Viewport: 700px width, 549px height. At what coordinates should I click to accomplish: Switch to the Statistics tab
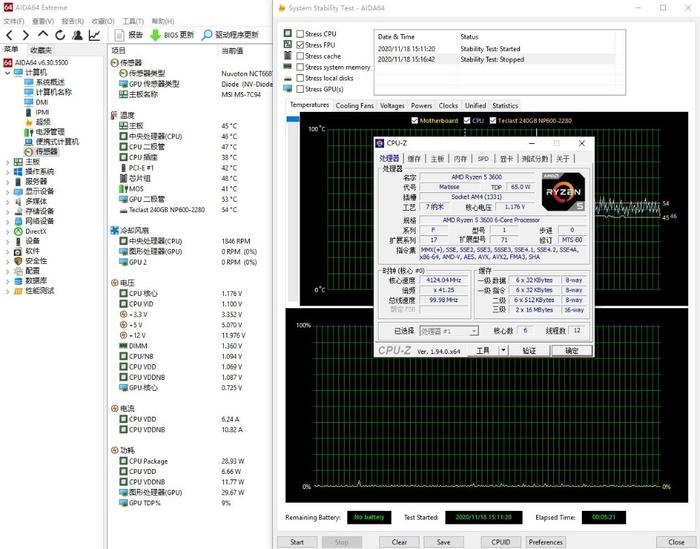point(505,106)
